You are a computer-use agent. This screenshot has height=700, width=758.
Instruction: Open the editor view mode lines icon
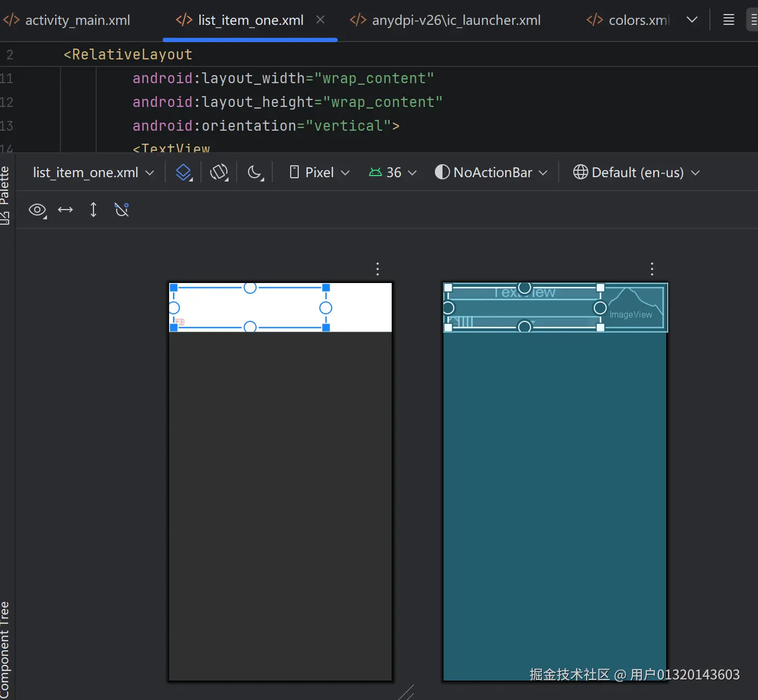tap(728, 20)
